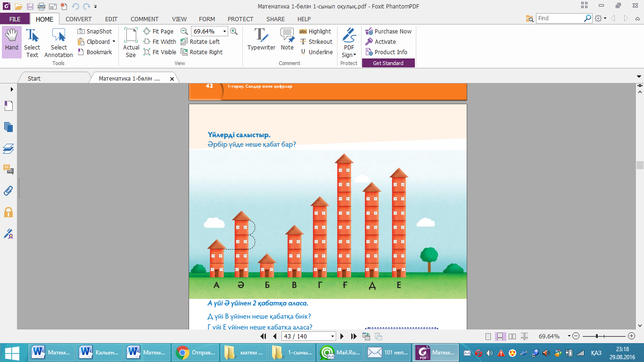Select the Hand tool

[x=11, y=41]
